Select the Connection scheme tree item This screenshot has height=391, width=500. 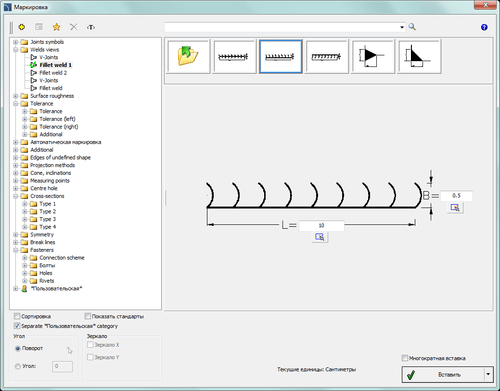pyautogui.click(x=62, y=258)
